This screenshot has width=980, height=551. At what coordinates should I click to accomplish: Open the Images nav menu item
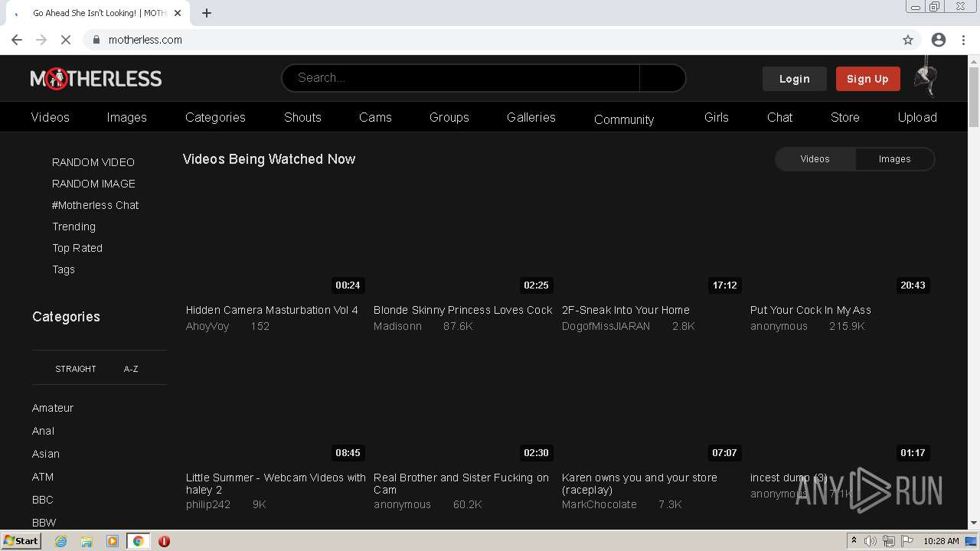126,117
